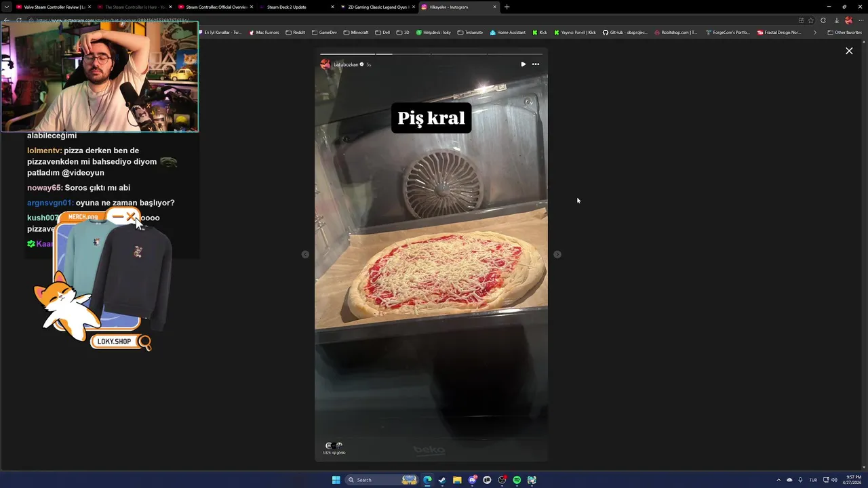868x488 pixels.
Task: Open a new browser tab
Action: (x=507, y=7)
